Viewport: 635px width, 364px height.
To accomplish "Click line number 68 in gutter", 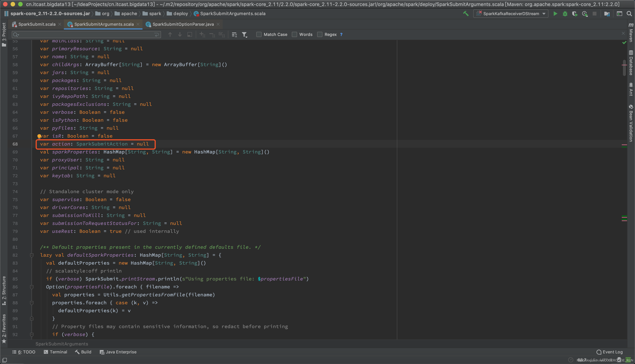I will tap(15, 144).
